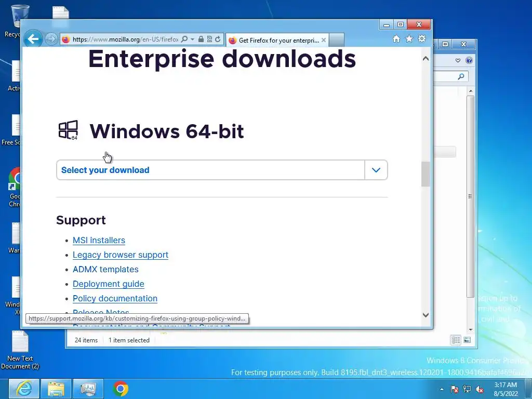Open the Policy documentation link
This screenshot has width=532, height=399.
point(115,299)
